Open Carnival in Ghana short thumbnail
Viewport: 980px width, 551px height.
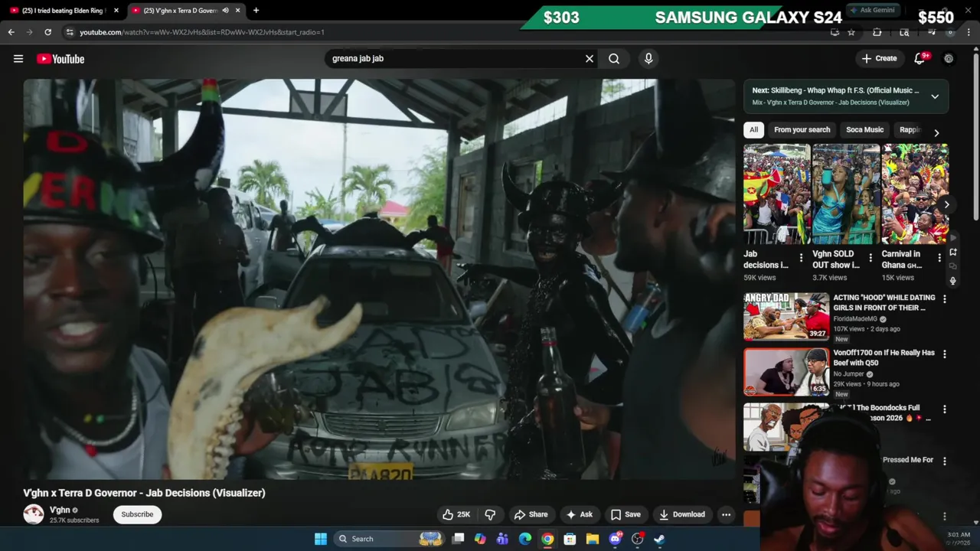coord(915,194)
